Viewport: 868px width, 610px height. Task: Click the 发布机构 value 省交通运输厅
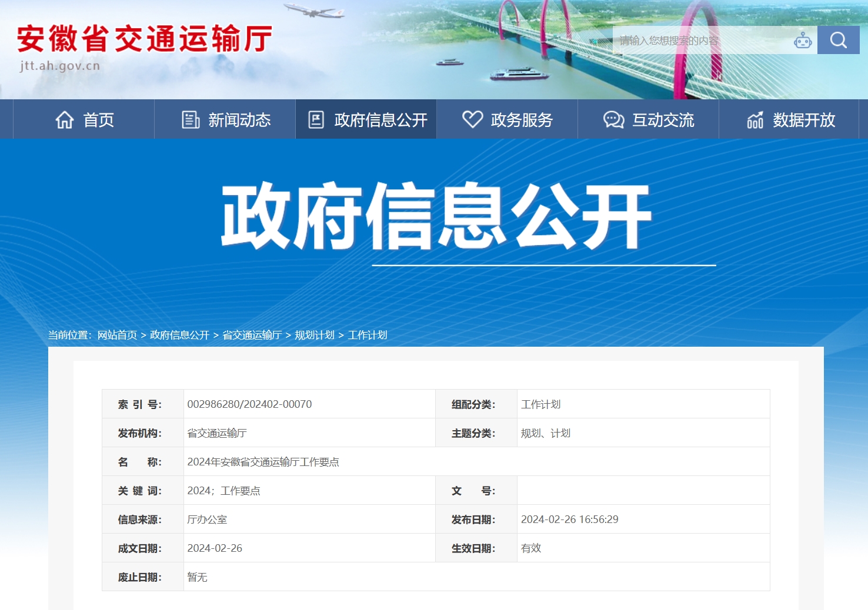[217, 433]
